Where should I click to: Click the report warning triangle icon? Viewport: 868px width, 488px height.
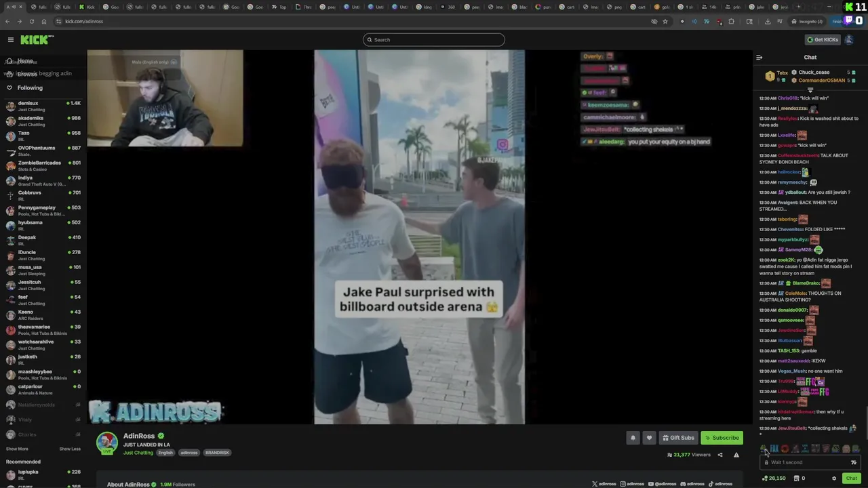[x=736, y=455]
